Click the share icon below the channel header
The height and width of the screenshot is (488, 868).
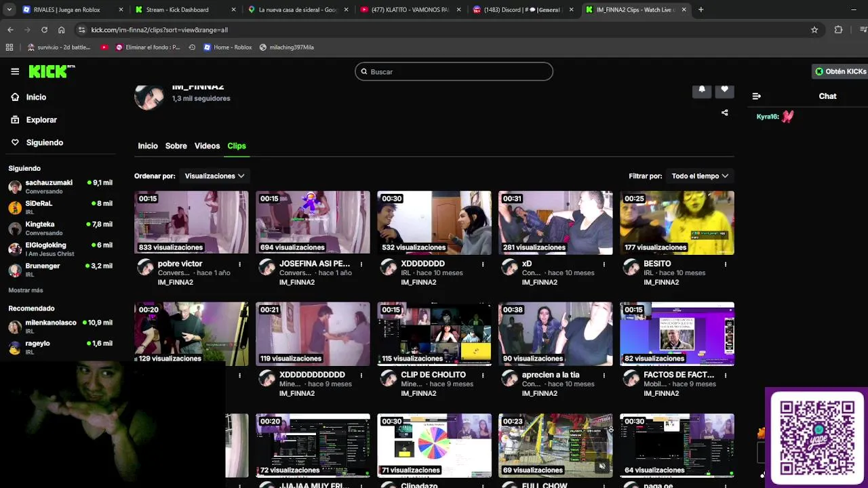(x=724, y=113)
